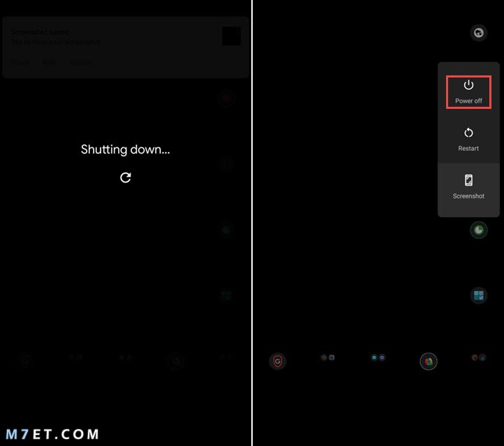504x446 pixels.
Task: Select Restart in the power menu
Action: pos(468,140)
